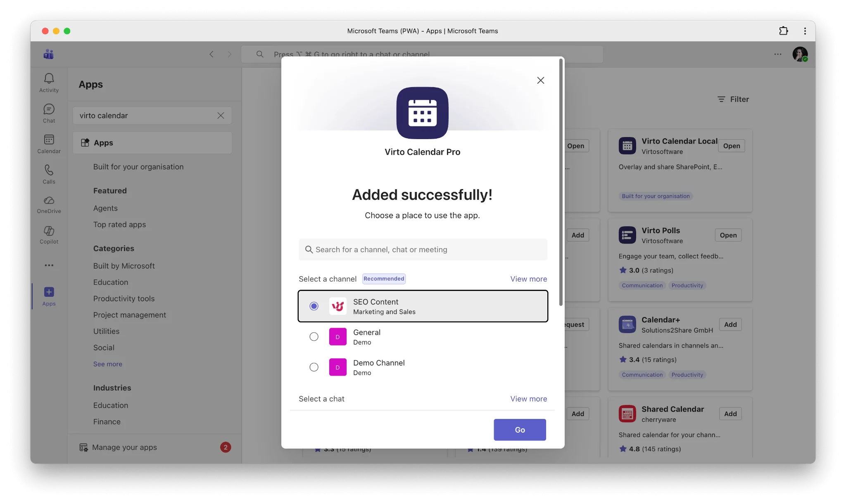Open the Finance industry
This screenshot has width=846, height=504.
[107, 422]
